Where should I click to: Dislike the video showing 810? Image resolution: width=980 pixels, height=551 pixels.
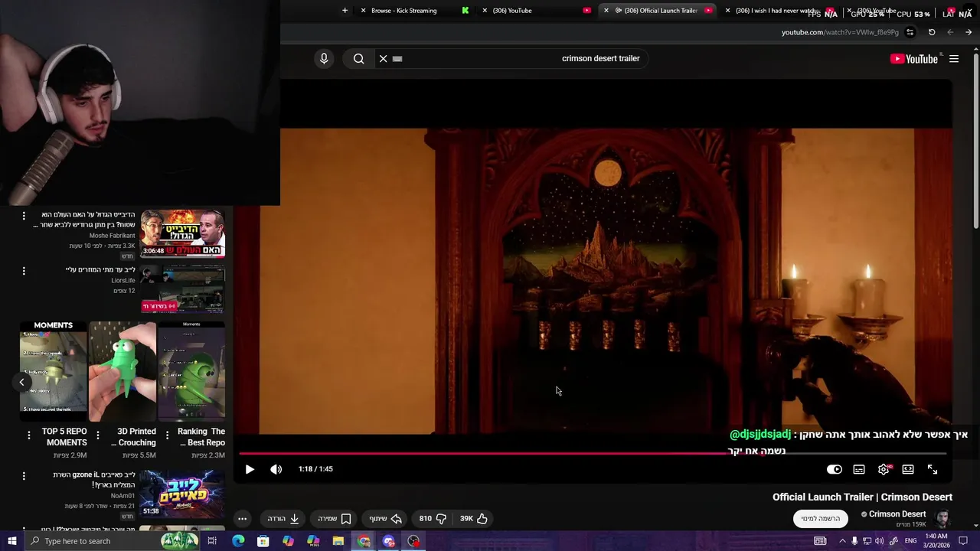(x=433, y=518)
